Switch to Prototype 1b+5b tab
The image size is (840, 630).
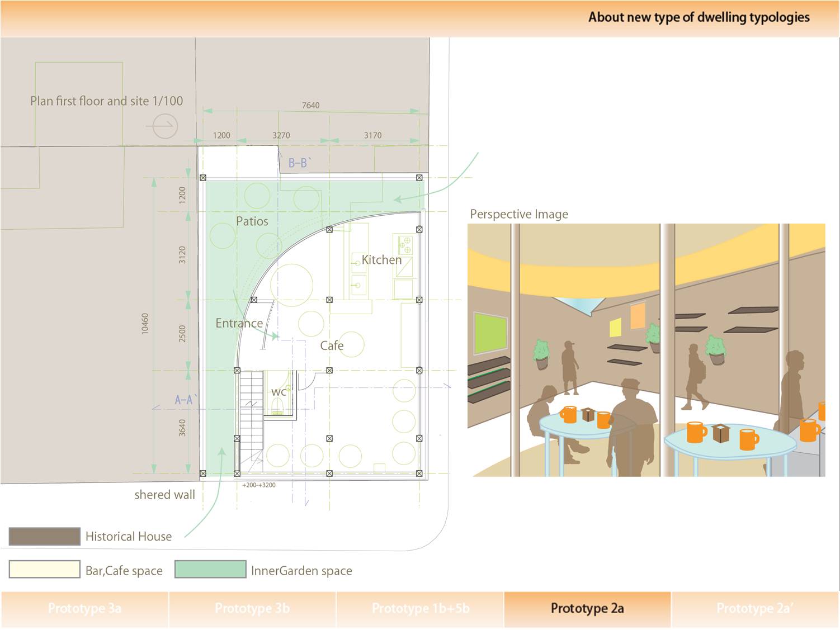click(420, 609)
